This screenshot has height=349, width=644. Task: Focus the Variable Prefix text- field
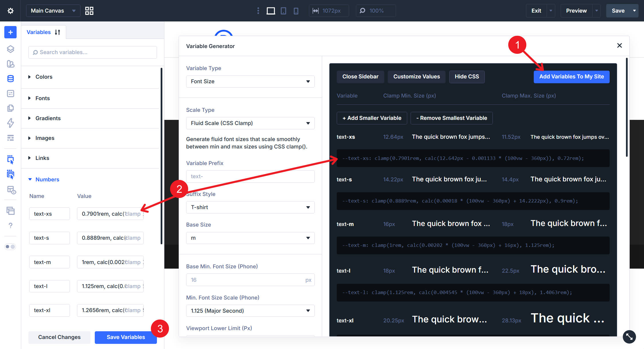pyautogui.click(x=250, y=177)
